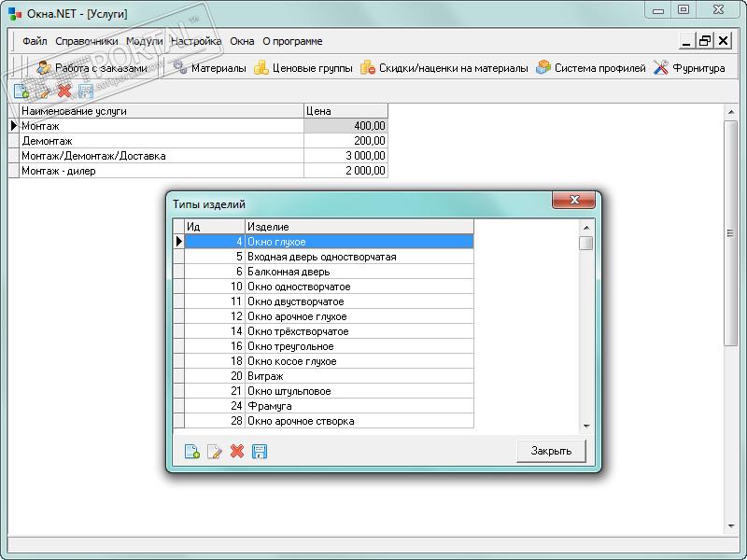The width and height of the screenshot is (747, 560).
Task: Click main window scroll-up arrow
Action: point(731,112)
